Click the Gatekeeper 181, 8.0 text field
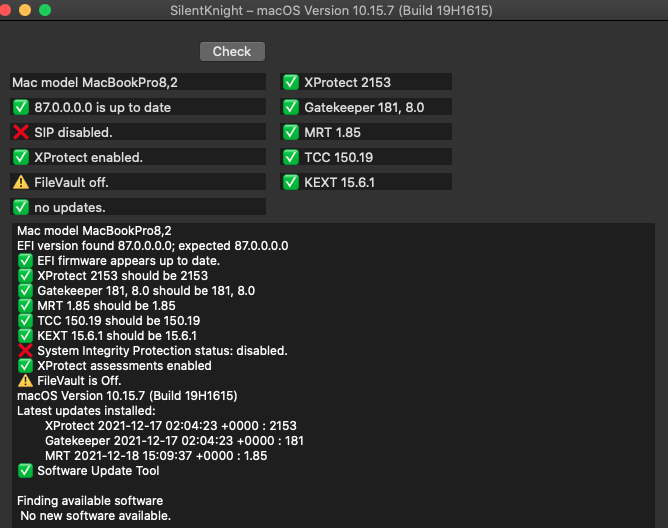Screen dimensions: 668x528 coord(366,107)
